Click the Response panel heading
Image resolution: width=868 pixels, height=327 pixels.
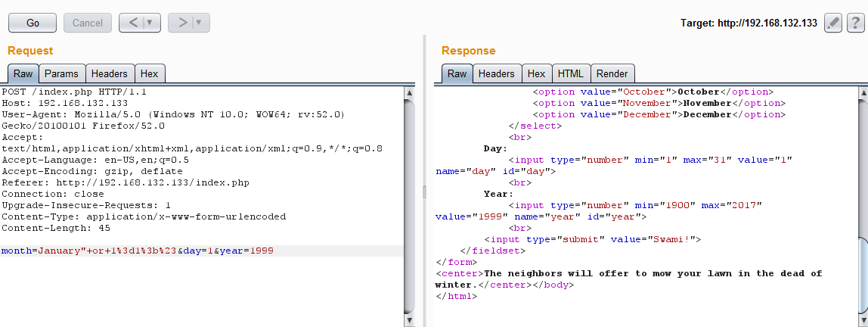[468, 51]
